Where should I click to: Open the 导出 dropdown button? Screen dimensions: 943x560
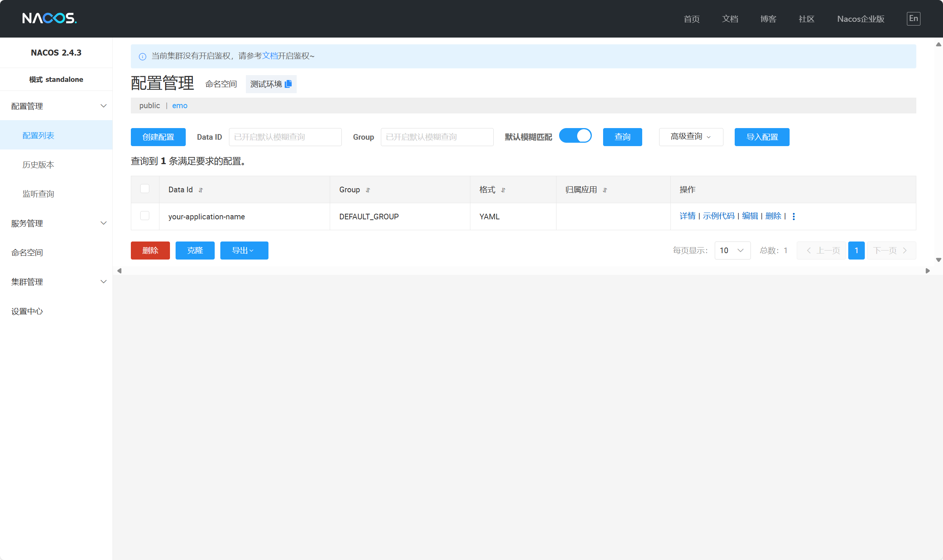coord(244,251)
